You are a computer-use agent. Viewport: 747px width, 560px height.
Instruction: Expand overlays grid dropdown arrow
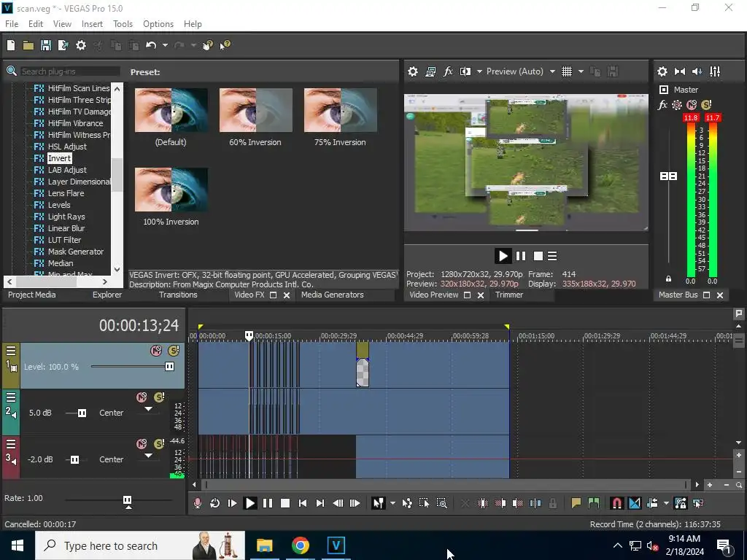coord(581,71)
